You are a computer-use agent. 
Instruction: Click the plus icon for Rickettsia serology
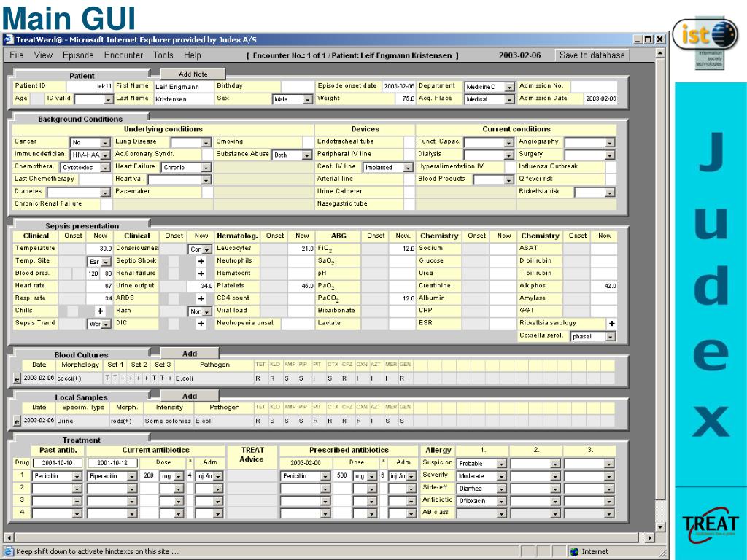point(612,323)
